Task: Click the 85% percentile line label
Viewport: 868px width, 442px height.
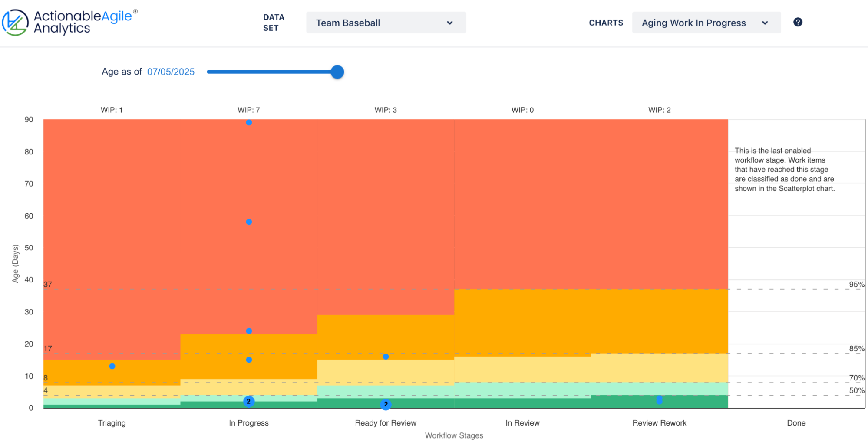Action: coord(856,349)
